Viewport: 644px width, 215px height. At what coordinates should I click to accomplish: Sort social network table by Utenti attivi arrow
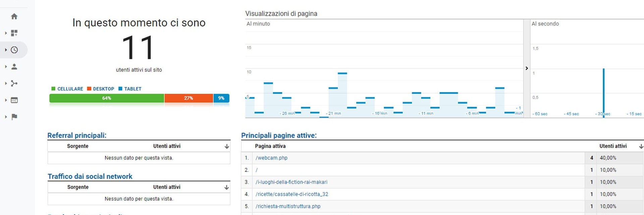coord(227,187)
